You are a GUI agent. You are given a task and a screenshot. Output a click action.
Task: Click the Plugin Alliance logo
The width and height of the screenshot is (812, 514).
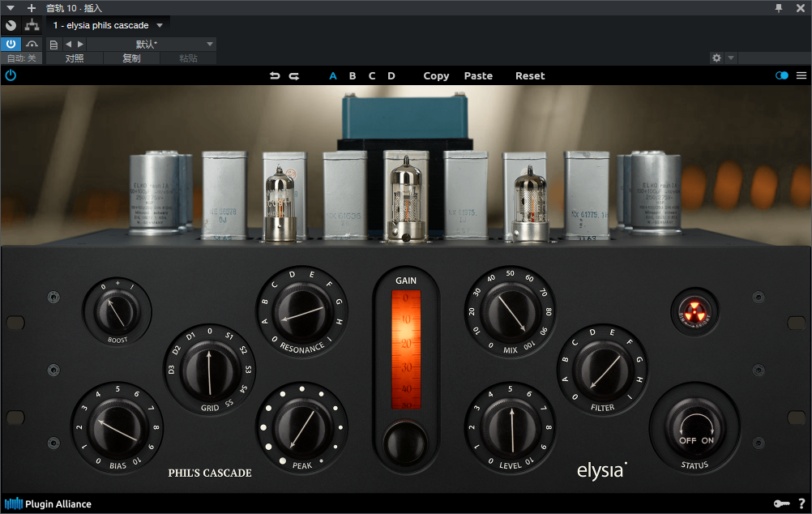tap(49, 503)
